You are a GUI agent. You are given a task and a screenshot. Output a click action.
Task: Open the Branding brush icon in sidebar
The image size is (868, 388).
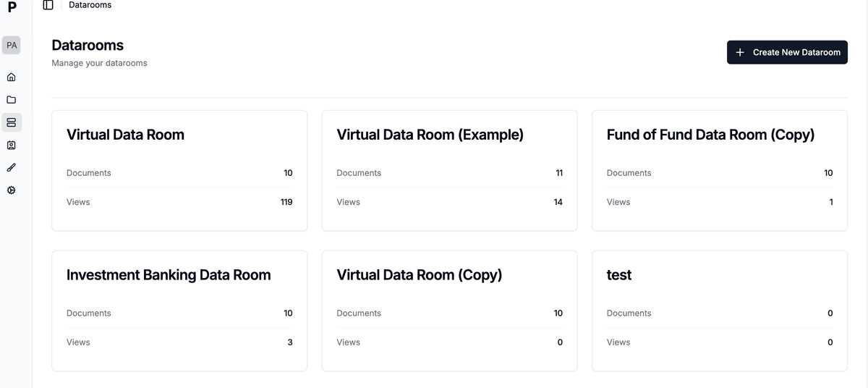tap(11, 167)
